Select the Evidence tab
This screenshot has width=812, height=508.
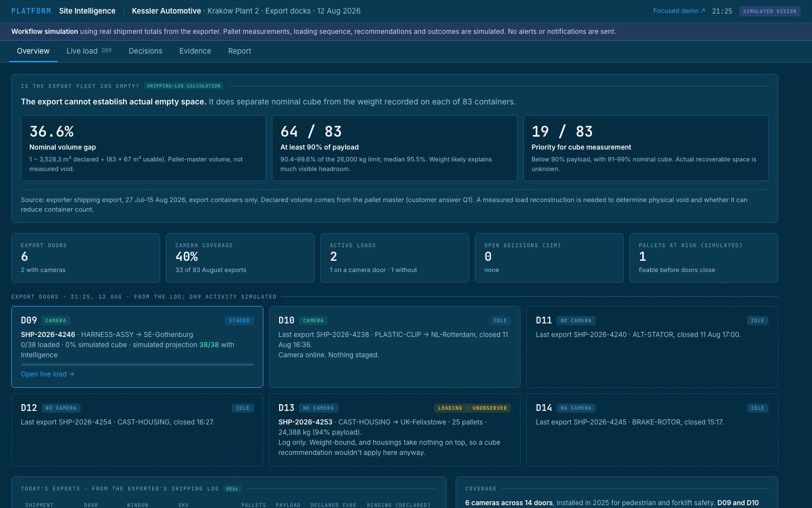pyautogui.click(x=195, y=51)
